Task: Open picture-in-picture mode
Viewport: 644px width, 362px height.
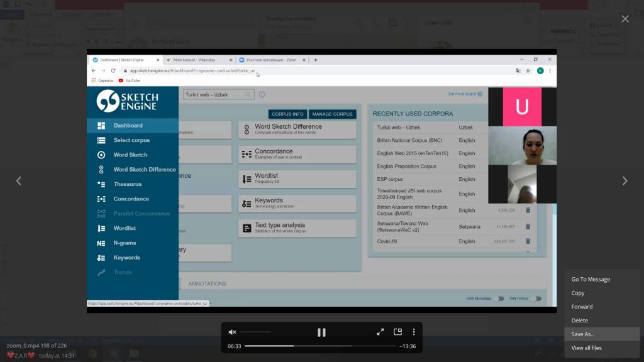Action: [397, 332]
